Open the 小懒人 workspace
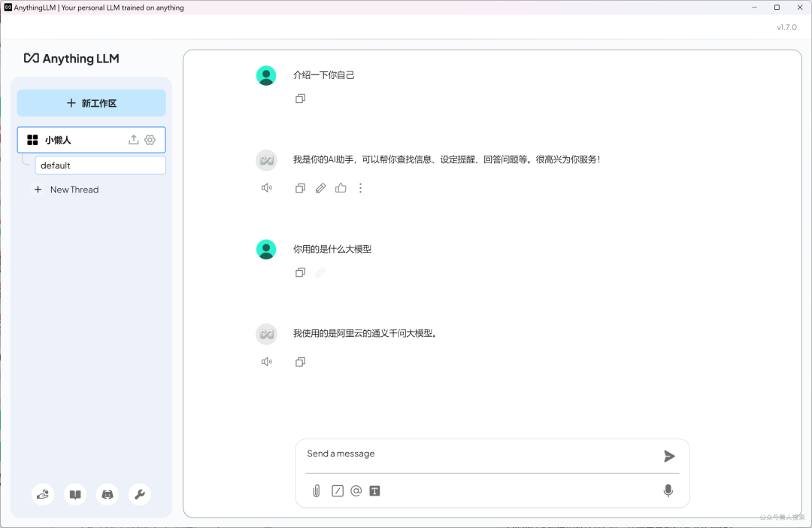 [91, 140]
